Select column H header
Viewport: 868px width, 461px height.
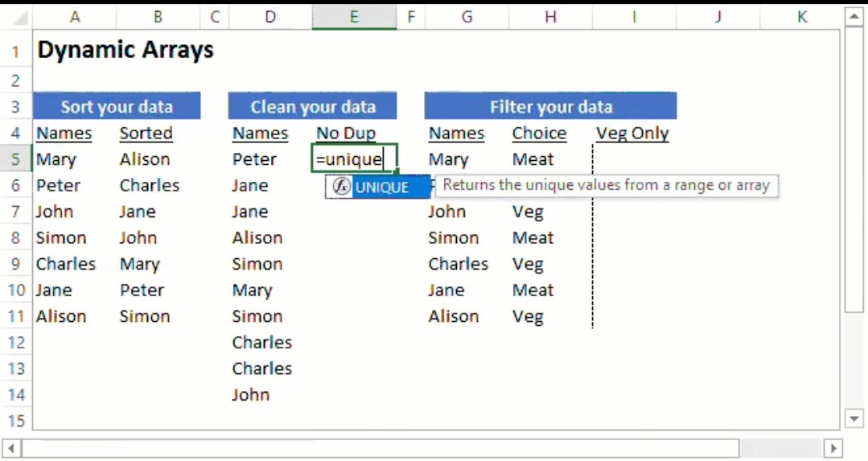tap(550, 16)
